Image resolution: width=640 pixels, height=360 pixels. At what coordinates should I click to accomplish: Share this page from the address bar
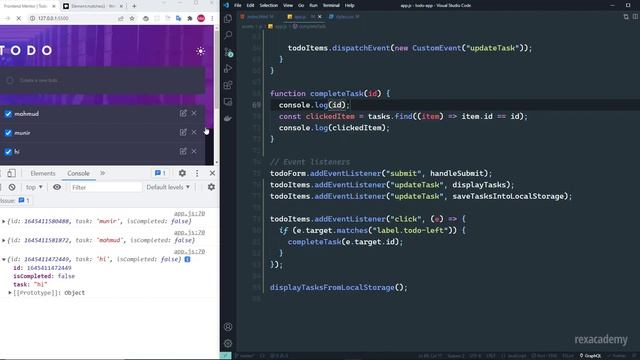[121, 18]
